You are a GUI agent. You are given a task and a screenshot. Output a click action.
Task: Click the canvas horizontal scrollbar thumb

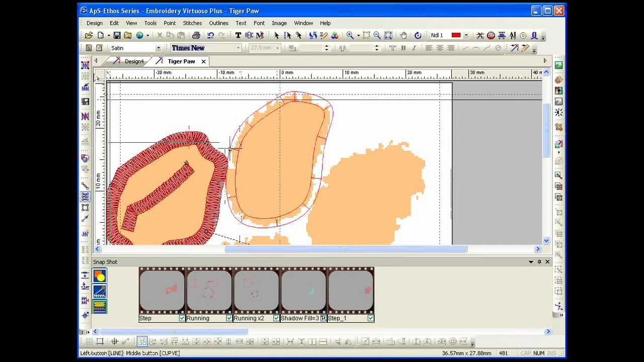[x=346, y=249]
